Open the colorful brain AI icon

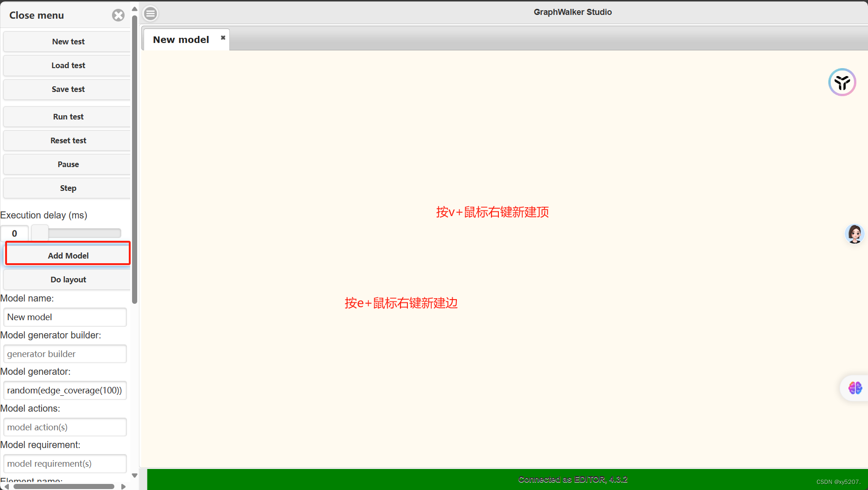coord(855,388)
